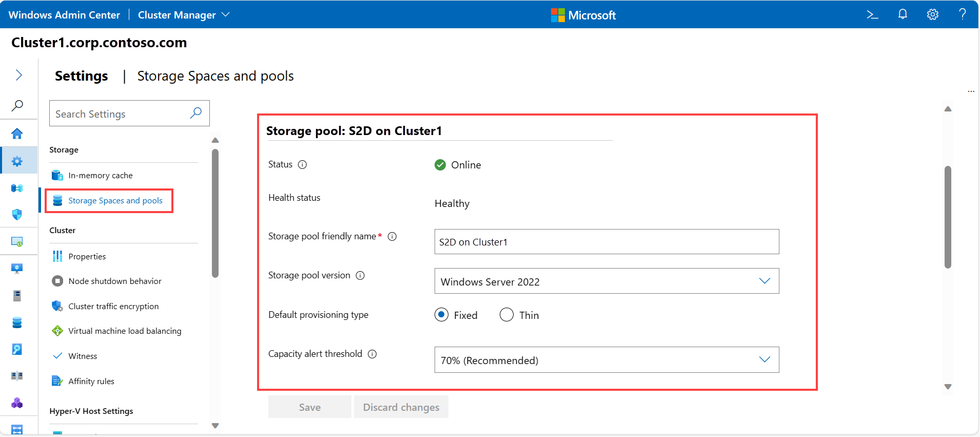Expand the left navigation pane
The width and height of the screenshot is (980, 437).
(x=19, y=75)
